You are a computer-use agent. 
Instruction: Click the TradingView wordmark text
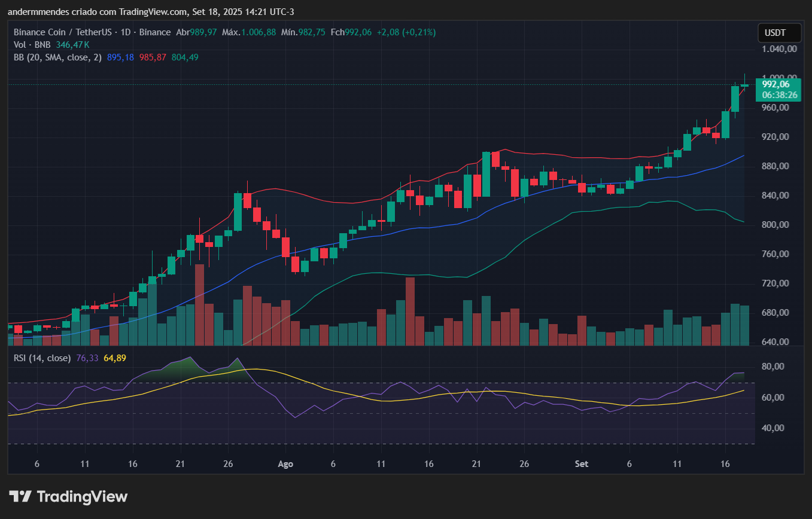(82, 496)
